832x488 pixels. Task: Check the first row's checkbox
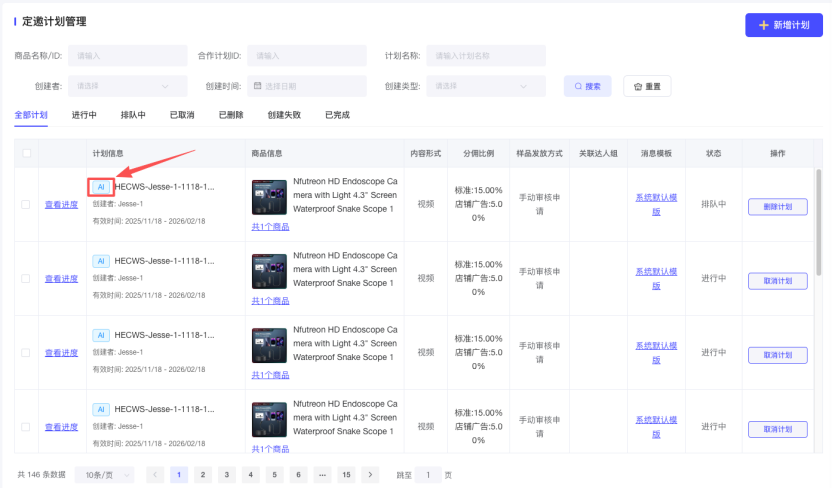click(x=26, y=205)
